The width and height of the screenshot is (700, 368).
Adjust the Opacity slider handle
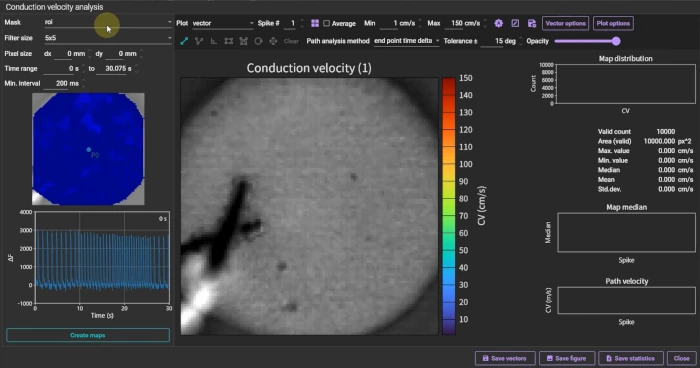pos(616,41)
